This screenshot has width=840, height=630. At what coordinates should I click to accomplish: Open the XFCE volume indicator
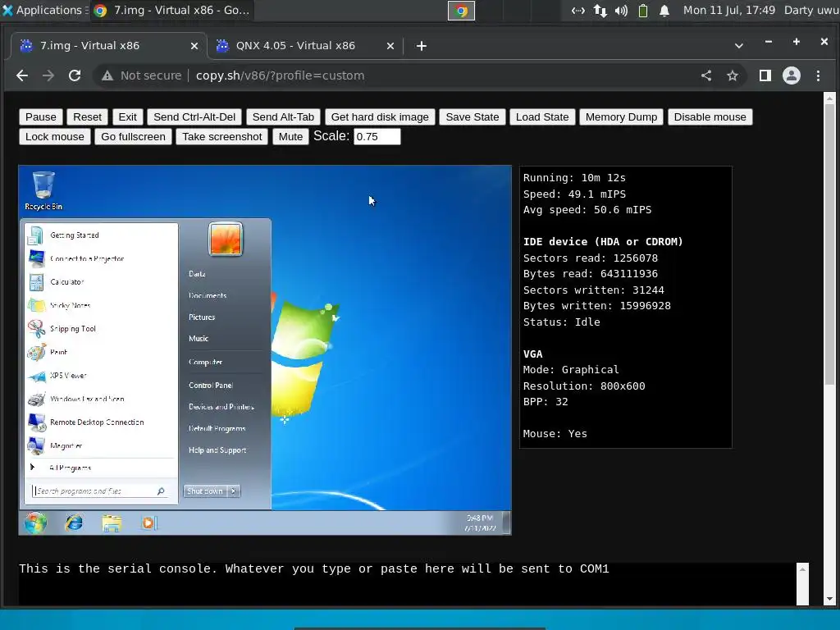[x=621, y=11]
